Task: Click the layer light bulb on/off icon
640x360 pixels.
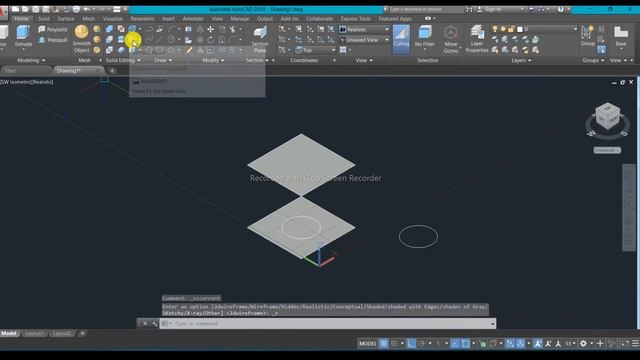Action: (x=495, y=29)
